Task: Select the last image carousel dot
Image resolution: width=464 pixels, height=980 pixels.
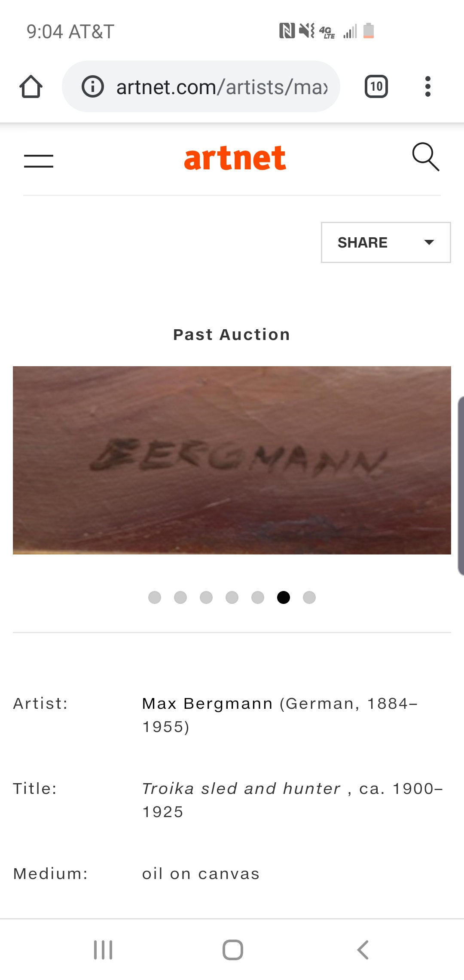Action: point(309,597)
